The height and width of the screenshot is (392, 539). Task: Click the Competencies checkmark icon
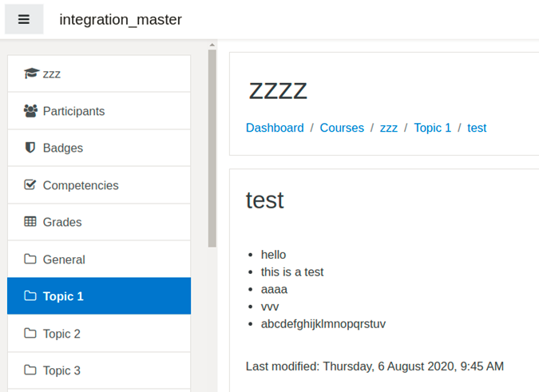tap(30, 185)
